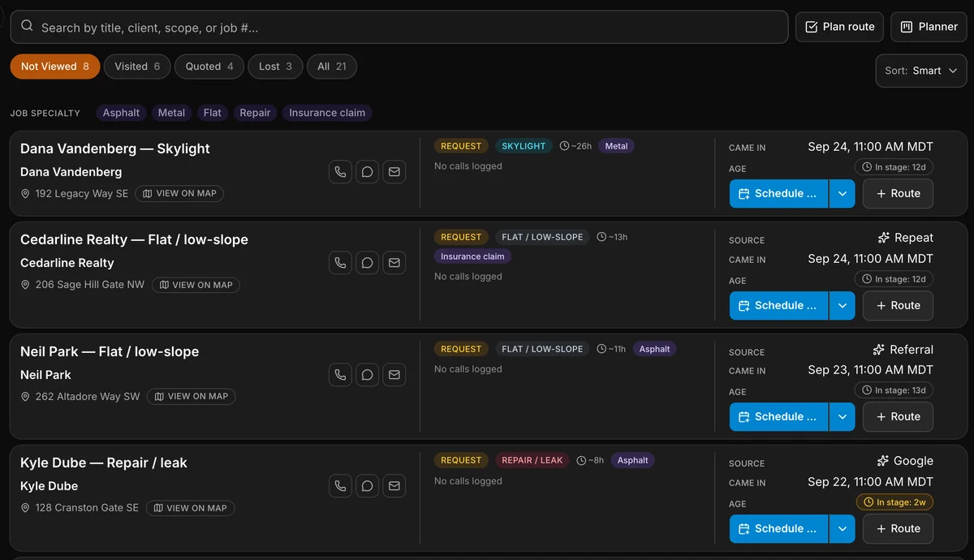The height and width of the screenshot is (560, 974).
Task: Expand schedule options for Dana Vandenberg
Action: click(842, 194)
